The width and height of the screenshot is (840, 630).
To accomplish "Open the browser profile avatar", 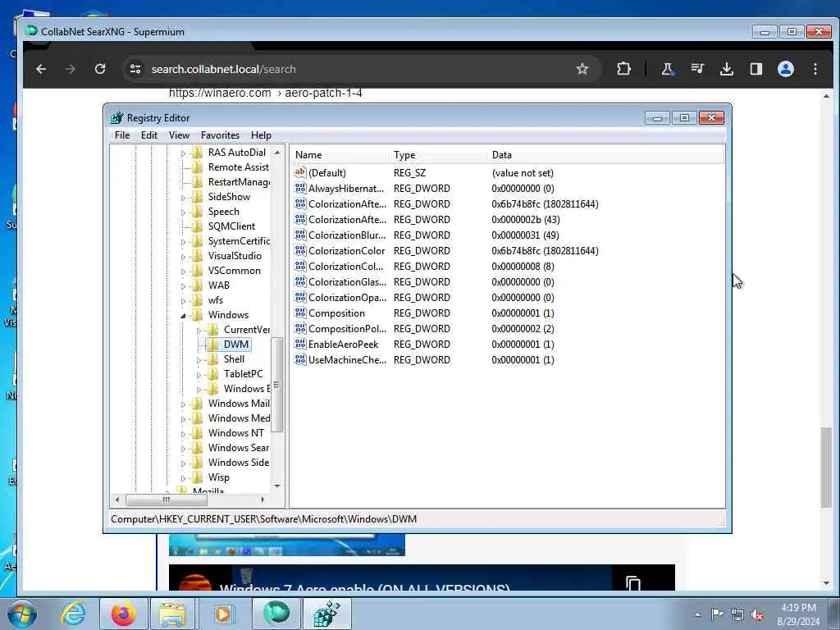I will tap(786, 69).
